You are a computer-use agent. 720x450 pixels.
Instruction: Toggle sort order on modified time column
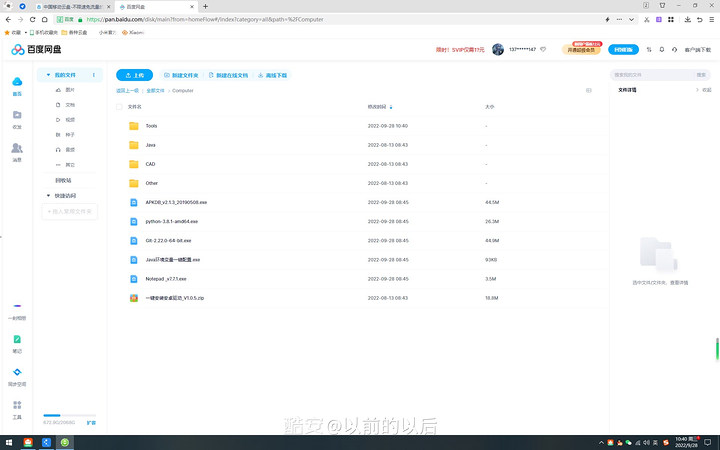tap(391, 107)
